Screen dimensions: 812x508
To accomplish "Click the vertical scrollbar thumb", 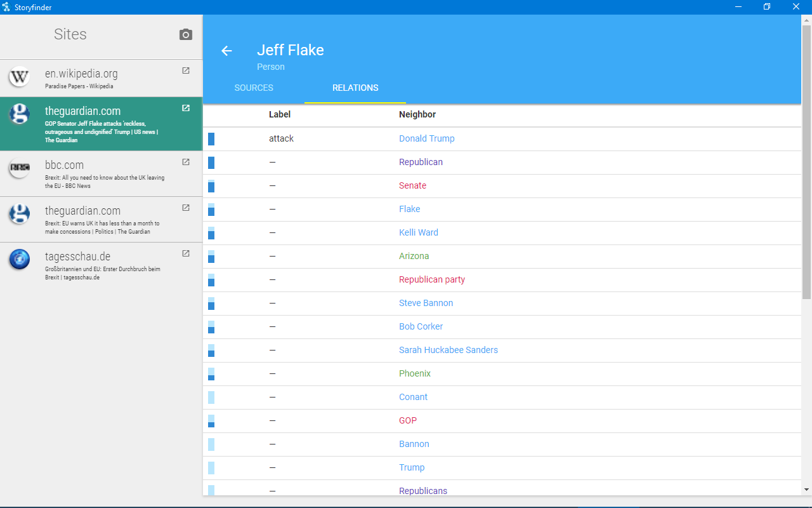I will pos(806,163).
